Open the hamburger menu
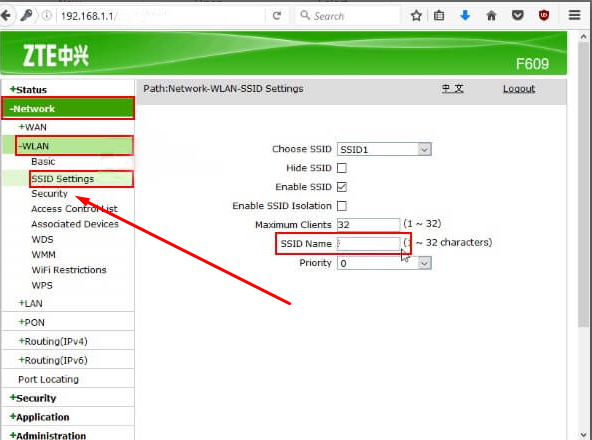The height and width of the screenshot is (440, 592). click(x=575, y=15)
